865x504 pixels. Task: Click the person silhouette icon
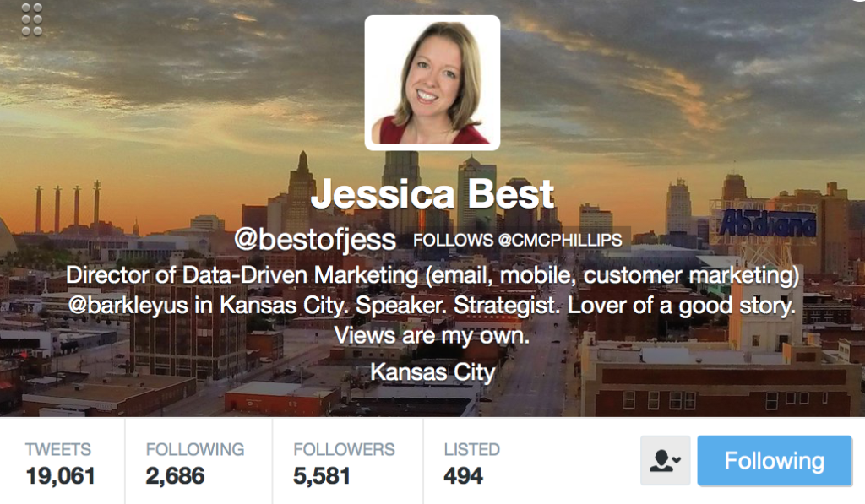660,461
